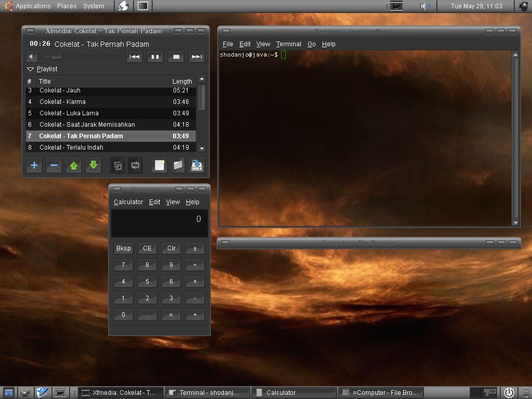
Task: Pause the playing song
Action: (x=155, y=57)
